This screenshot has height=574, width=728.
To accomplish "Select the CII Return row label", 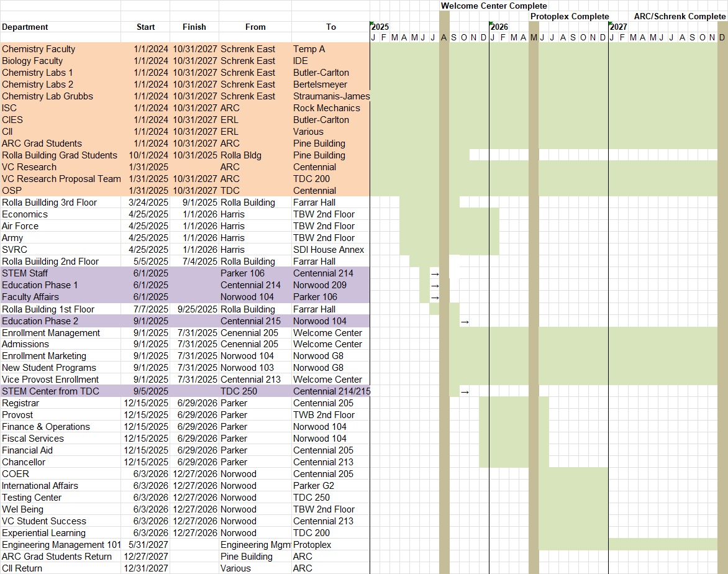I will click(x=22, y=568).
